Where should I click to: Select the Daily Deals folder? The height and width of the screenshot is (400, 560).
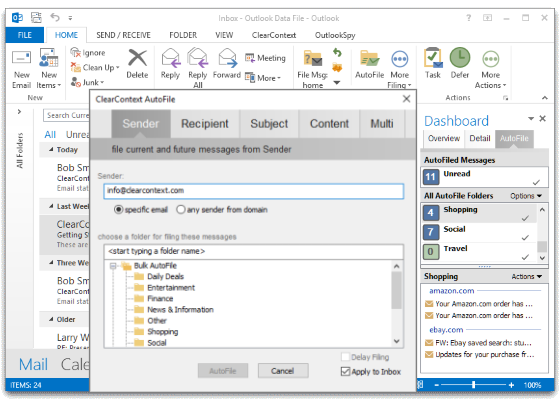(x=165, y=276)
